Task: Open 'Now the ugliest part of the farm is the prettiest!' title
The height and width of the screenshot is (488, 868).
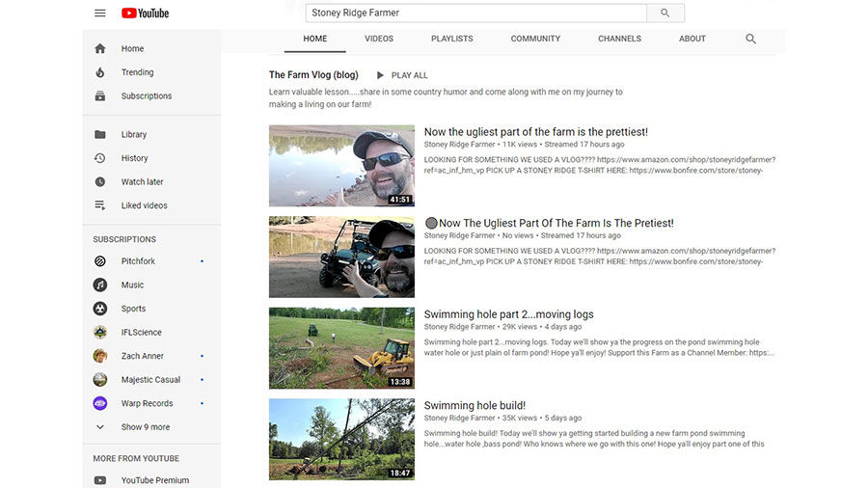Action: click(x=536, y=132)
